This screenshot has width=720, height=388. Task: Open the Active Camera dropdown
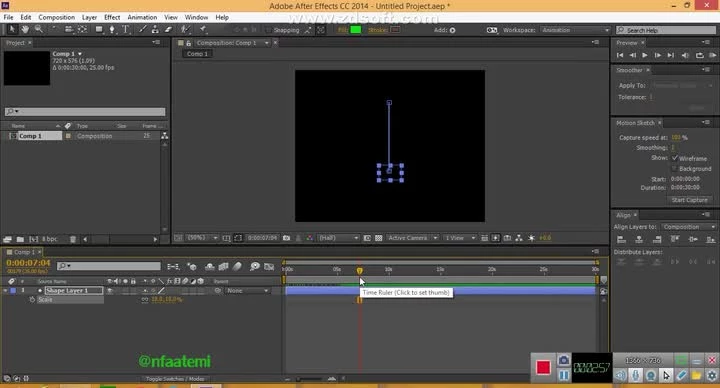(x=412, y=238)
